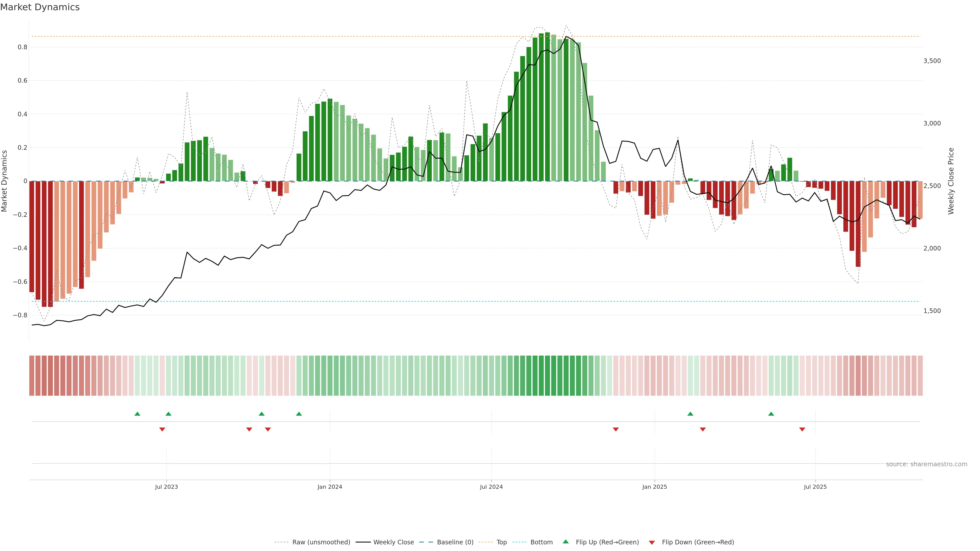Toggle the Baseline (0) legend entry
980x551 pixels.
point(455,542)
